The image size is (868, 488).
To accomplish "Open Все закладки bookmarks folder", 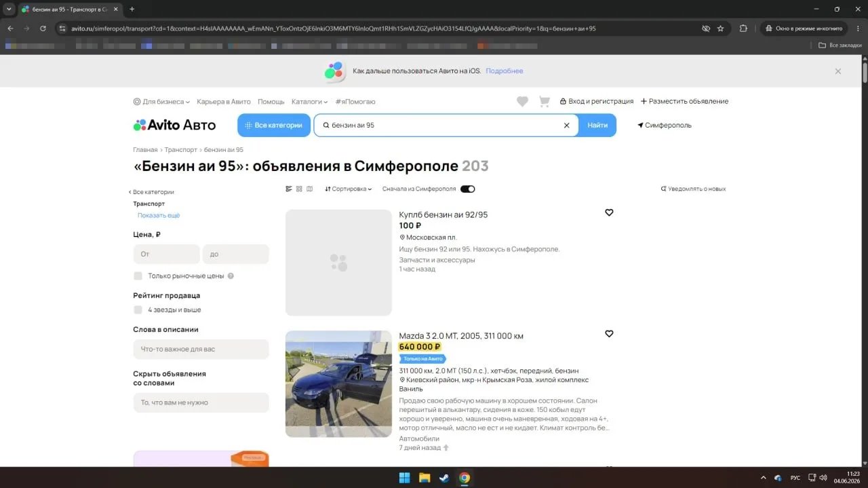I will 840,45.
